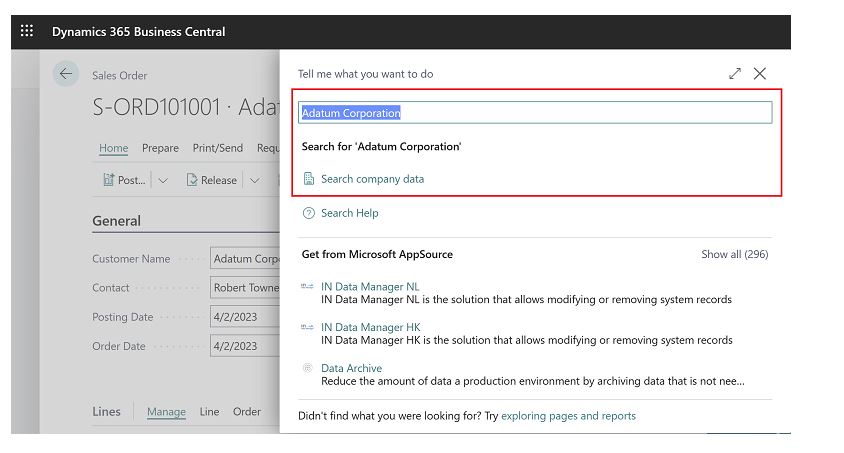Screen dimensions: 844x453
Task: Expand the search dialog to full size
Action: click(x=735, y=74)
